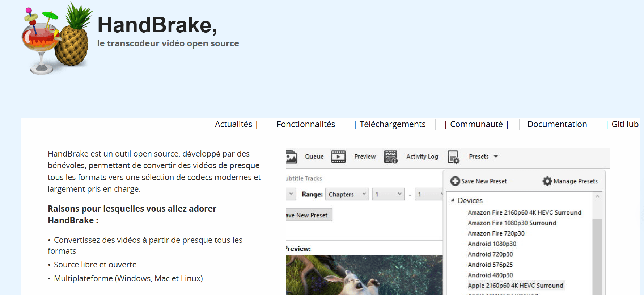Click the 'ubtitle Tracks' tab label
The width and height of the screenshot is (644, 295).
pos(304,178)
